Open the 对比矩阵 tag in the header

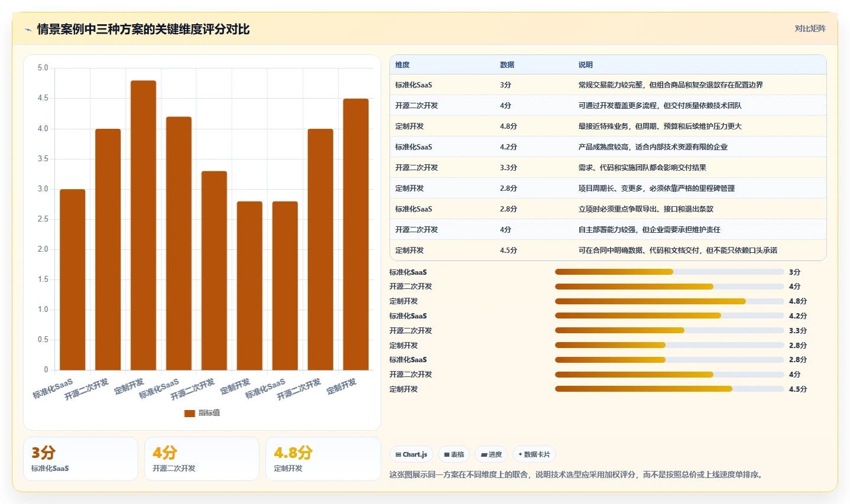(x=810, y=28)
